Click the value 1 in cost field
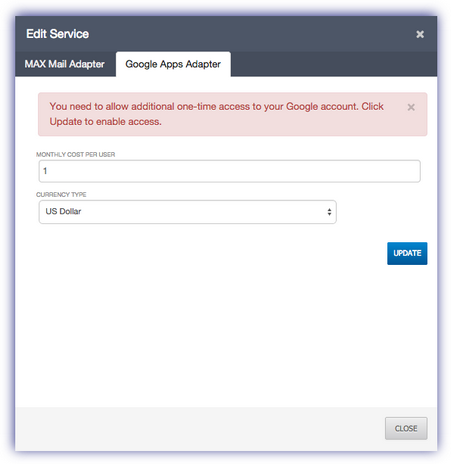The width and height of the screenshot is (451, 464). (x=45, y=171)
